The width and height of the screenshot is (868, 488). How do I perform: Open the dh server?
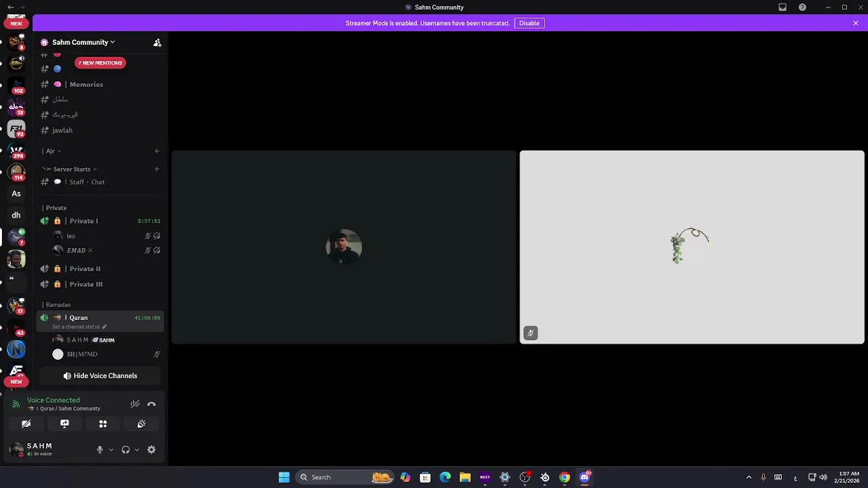coord(16,216)
